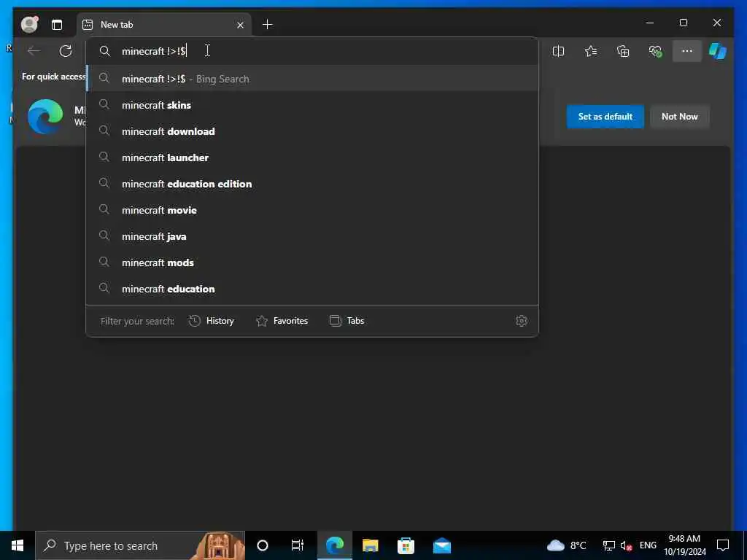Choose the 'minecraft skins' suggestion
747x560 pixels.
pyautogui.click(x=312, y=105)
